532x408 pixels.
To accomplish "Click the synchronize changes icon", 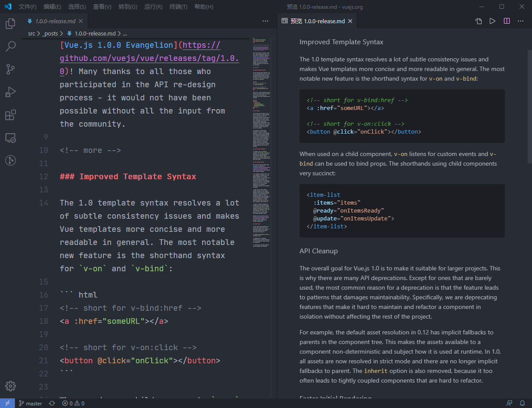I will coord(52,403).
